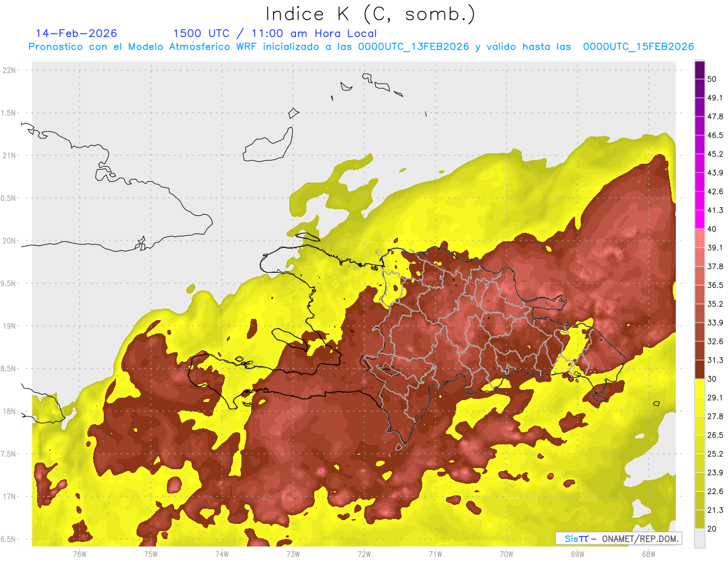Screen dimensions: 728x562
Task: Click the salmon pink swatch between 39.1 and 40
Action: coord(699,239)
